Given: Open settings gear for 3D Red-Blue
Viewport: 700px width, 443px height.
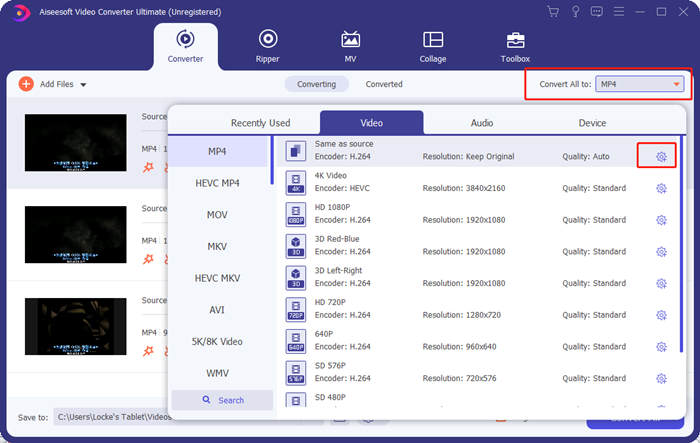Looking at the screenshot, I should (x=661, y=252).
